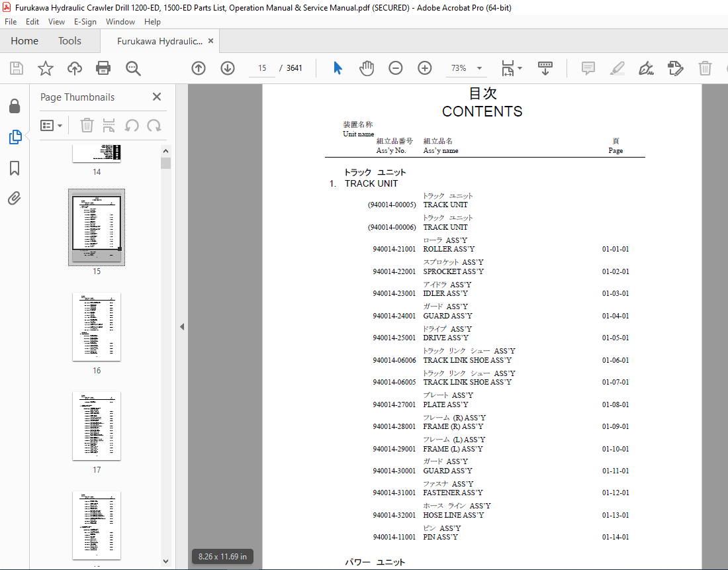Click the Print file icon
Image resolution: width=728 pixels, height=570 pixels.
(103, 68)
